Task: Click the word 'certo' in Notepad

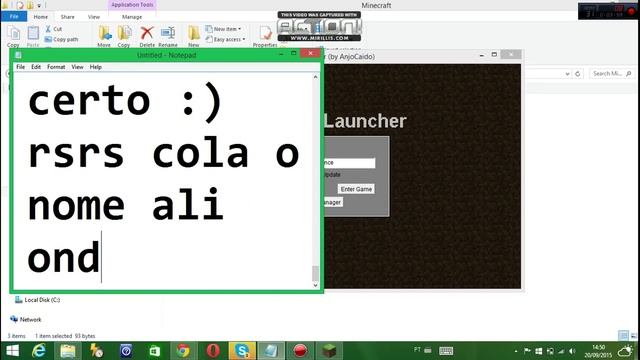Action: (89, 101)
